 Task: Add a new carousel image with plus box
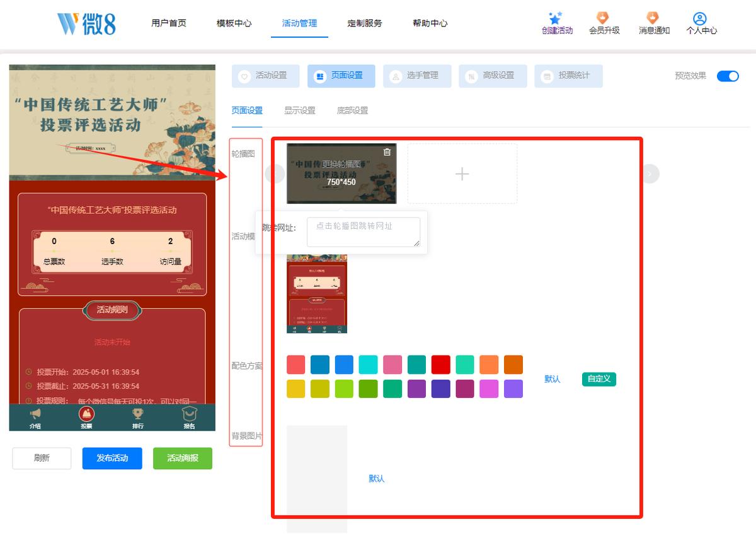click(x=462, y=173)
